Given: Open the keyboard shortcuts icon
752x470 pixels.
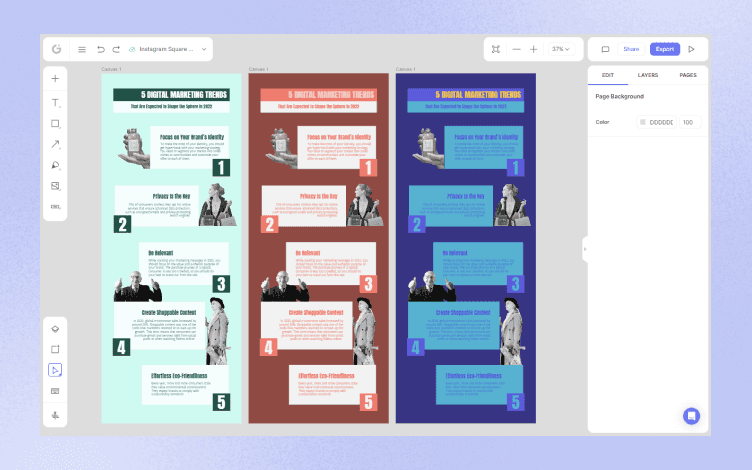Looking at the screenshot, I should pos(55,391).
